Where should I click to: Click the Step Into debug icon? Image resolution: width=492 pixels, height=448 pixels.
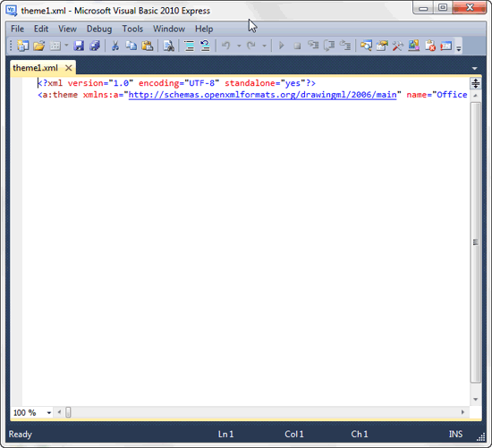pyautogui.click(x=313, y=46)
